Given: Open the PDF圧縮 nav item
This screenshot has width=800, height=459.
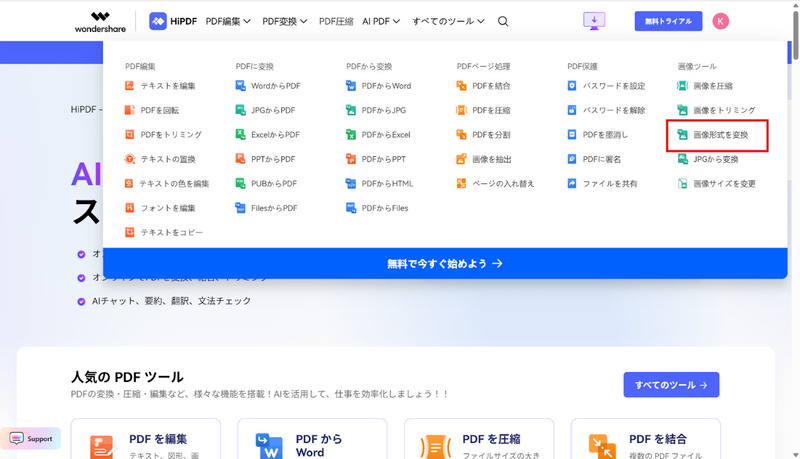Looking at the screenshot, I should 336,21.
